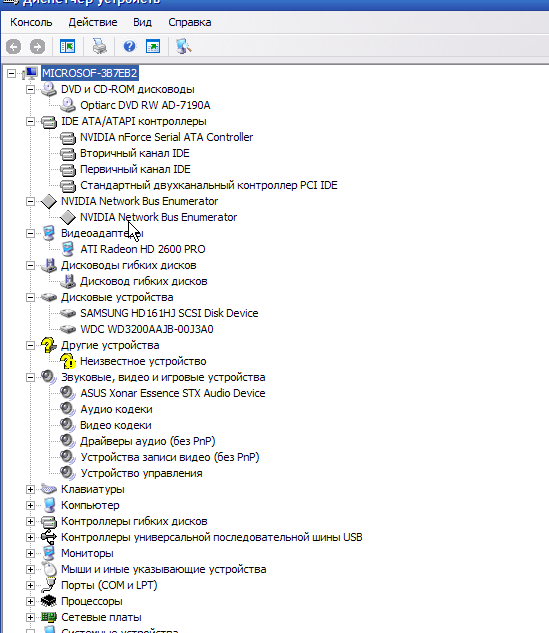Viewport: 549px width, 633px height.
Task: Select NVIDIA nForce Serial ATA Controller
Action: 166,137
